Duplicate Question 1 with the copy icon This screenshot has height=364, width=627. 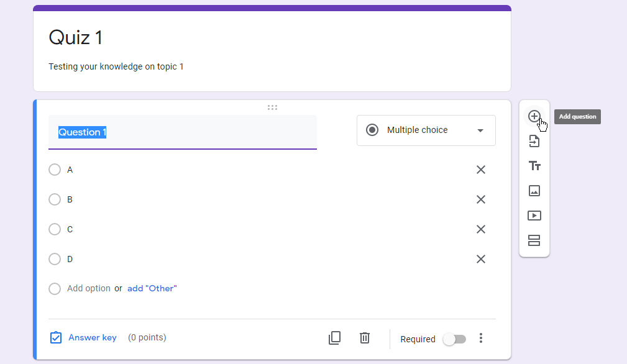[x=334, y=338]
